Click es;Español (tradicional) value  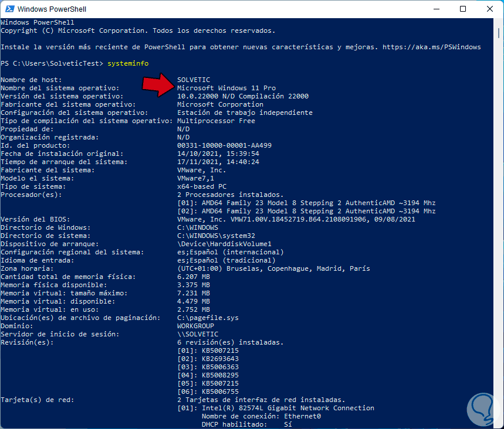point(226,260)
